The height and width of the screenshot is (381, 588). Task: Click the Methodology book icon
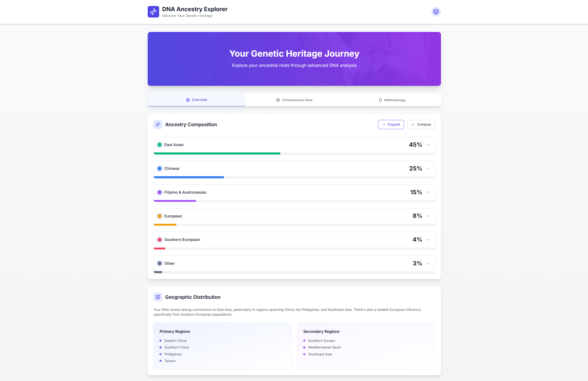click(x=380, y=100)
